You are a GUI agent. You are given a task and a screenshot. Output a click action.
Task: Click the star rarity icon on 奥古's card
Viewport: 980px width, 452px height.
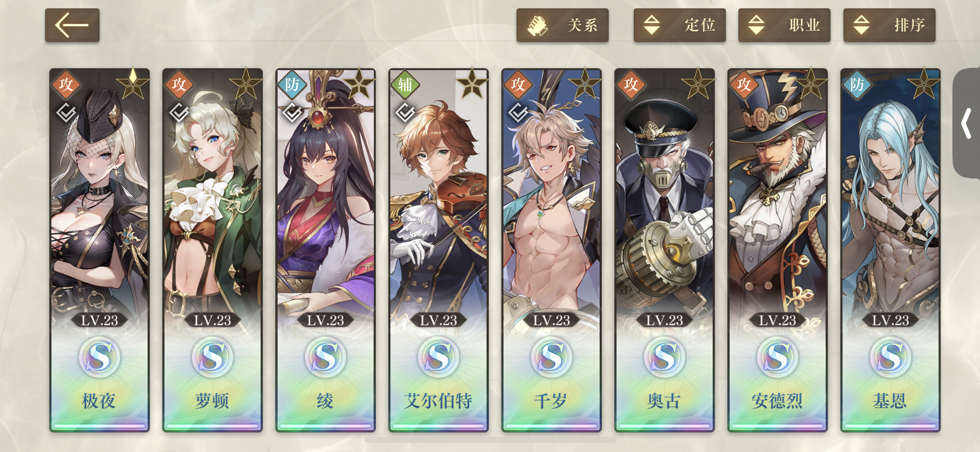click(x=698, y=84)
